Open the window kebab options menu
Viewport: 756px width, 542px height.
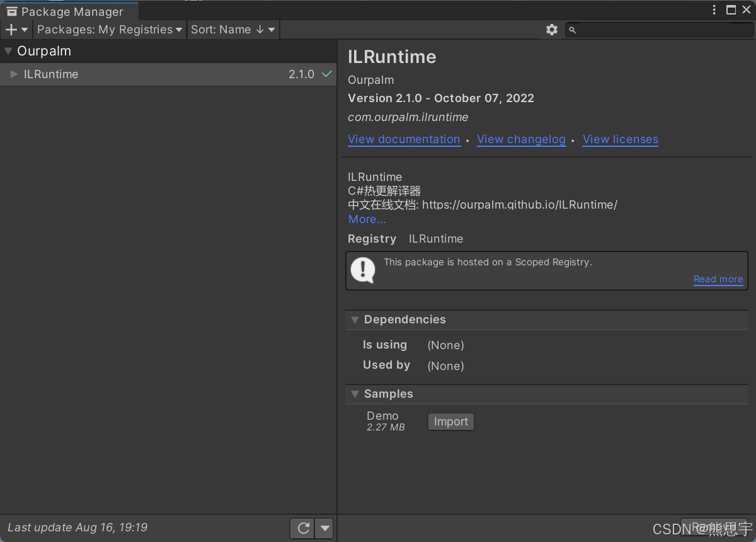(714, 10)
